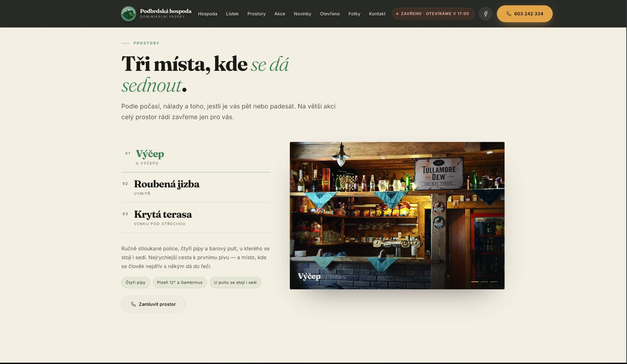Navigate to Novinky
The width and height of the screenshot is (627, 364).
(302, 14)
